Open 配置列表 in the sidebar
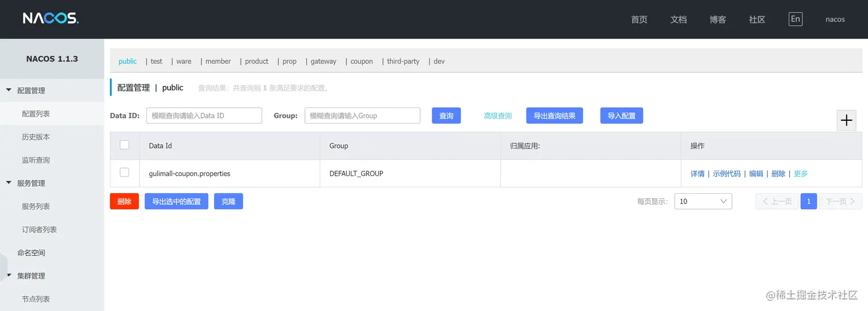 coord(52,114)
